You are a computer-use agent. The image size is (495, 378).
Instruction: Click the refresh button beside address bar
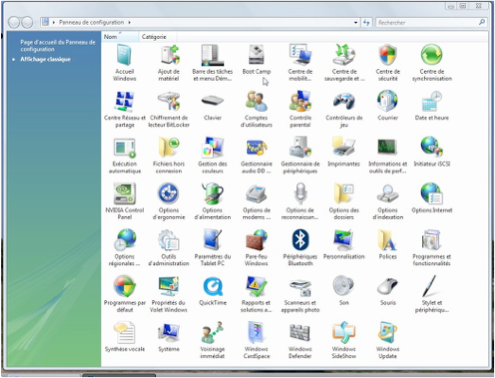click(366, 23)
